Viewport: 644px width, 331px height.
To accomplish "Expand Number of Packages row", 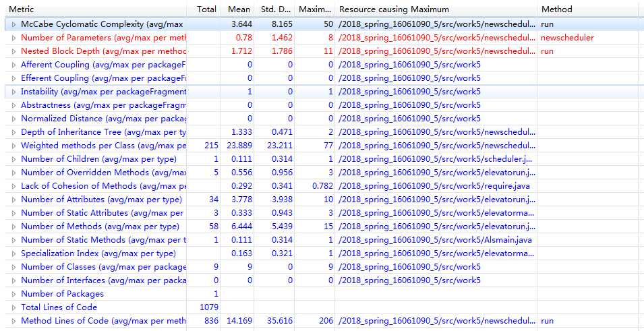I will click(14, 294).
